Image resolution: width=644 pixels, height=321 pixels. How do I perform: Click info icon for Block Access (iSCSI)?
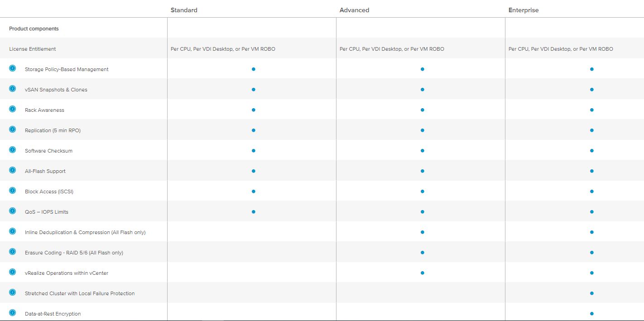point(12,190)
